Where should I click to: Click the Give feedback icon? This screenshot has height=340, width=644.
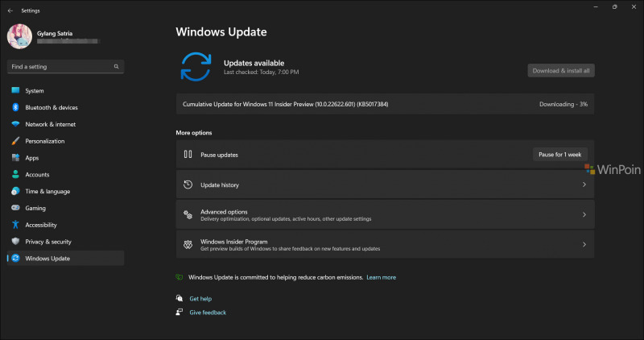pos(180,312)
